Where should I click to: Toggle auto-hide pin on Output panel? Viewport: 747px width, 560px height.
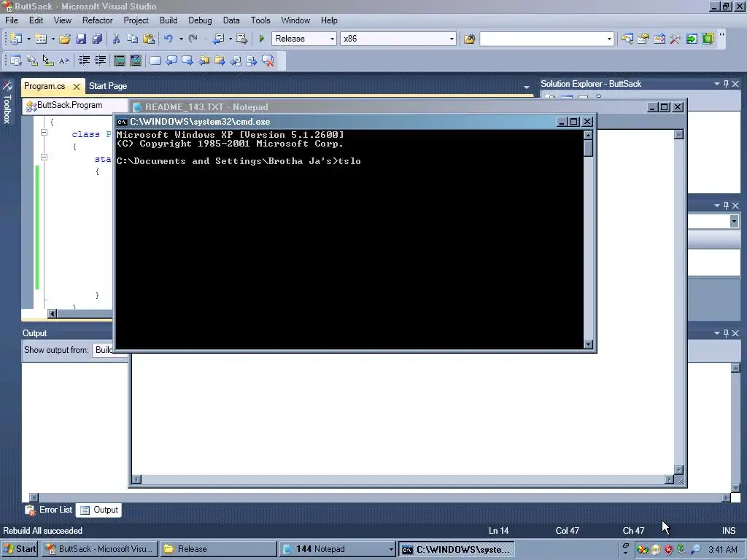726,332
